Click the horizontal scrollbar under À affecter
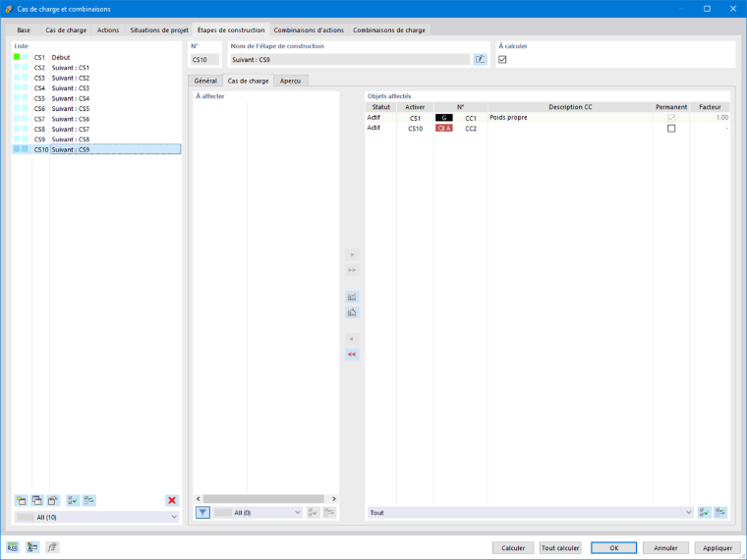747x560 pixels. pyautogui.click(x=263, y=498)
